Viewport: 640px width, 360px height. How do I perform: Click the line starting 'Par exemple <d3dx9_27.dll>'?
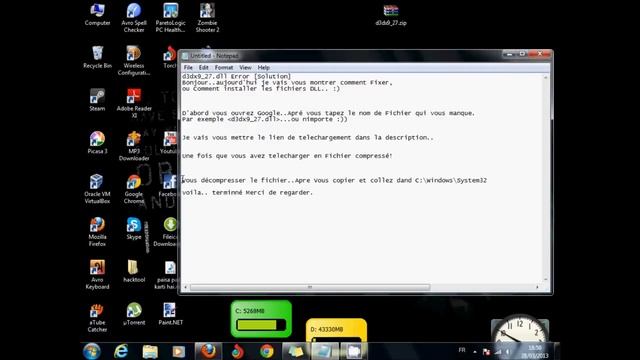[264, 119]
